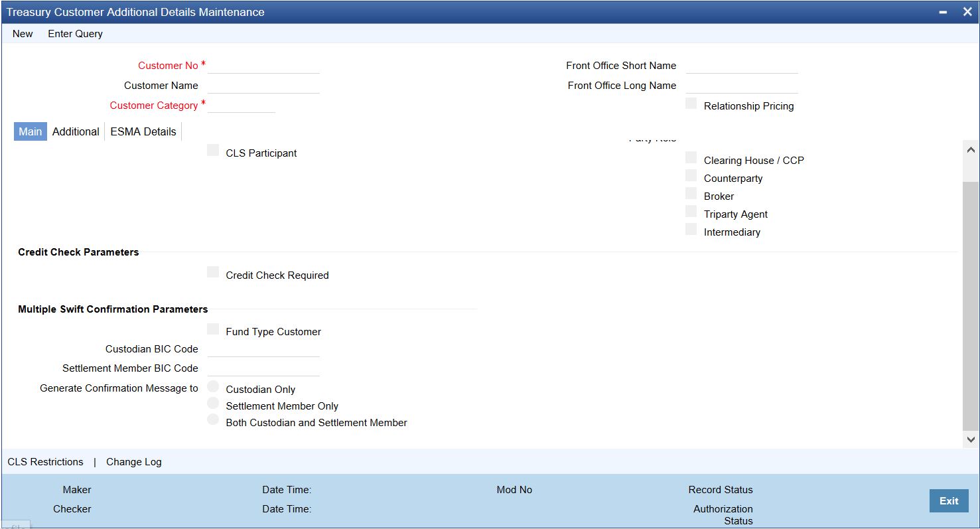Viewport: 980px width, 529px height.
Task: Check the Fund Type Customer box
Action: pyautogui.click(x=213, y=329)
